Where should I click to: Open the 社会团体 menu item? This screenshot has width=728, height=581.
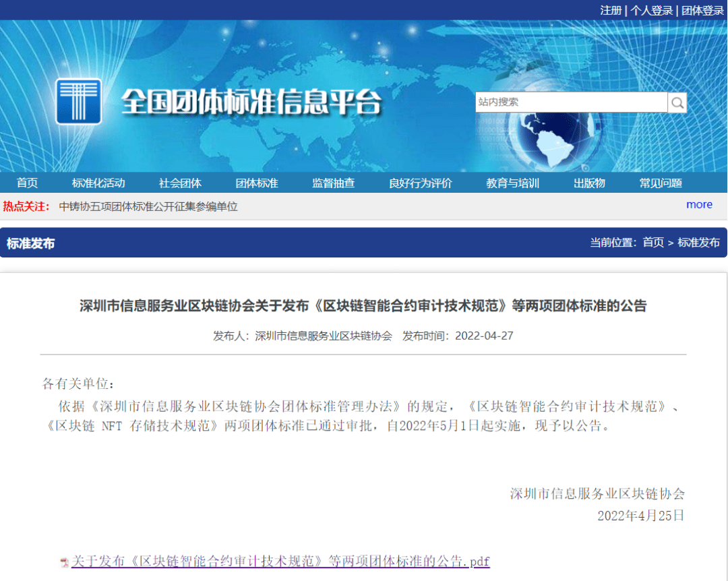pos(180,183)
